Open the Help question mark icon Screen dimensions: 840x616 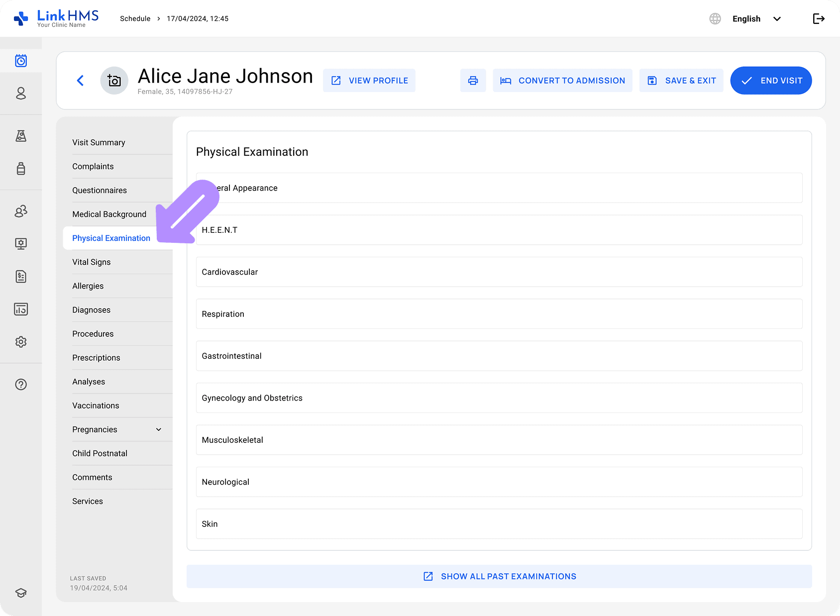coord(21,385)
